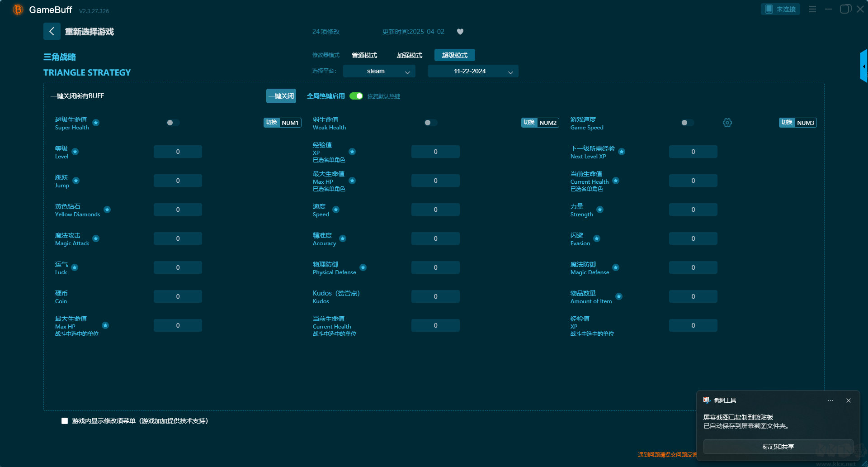Click the 一键关闭 button

point(281,96)
